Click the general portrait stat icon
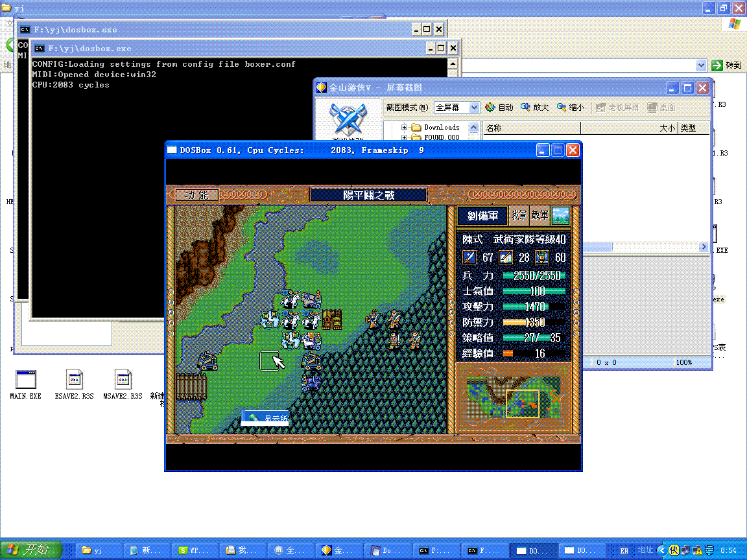Screen dimensions: 747x560 541,257
